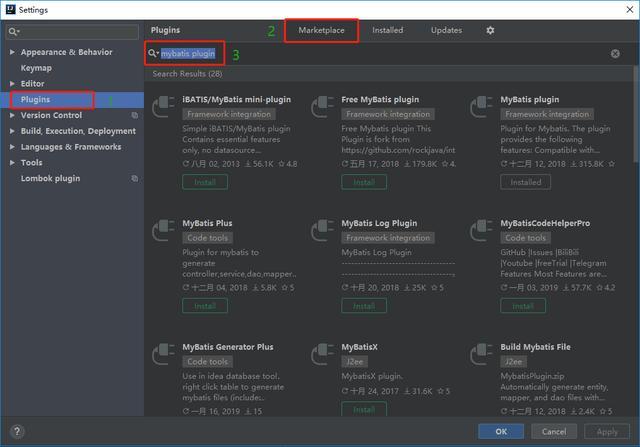Confirm settings with the OK button
This screenshot has width=640, height=447.
(501, 431)
